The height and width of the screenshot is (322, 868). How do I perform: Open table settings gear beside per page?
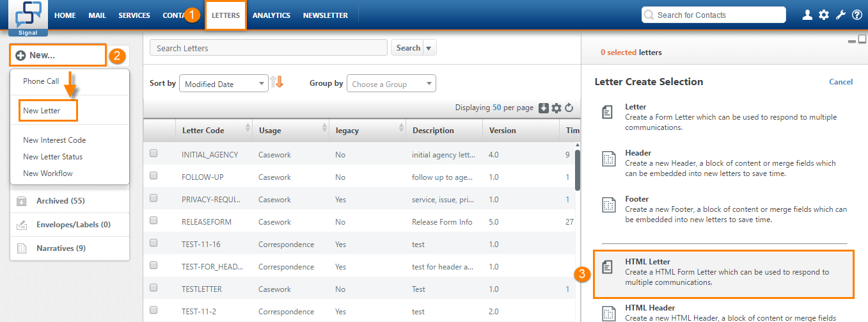point(556,108)
